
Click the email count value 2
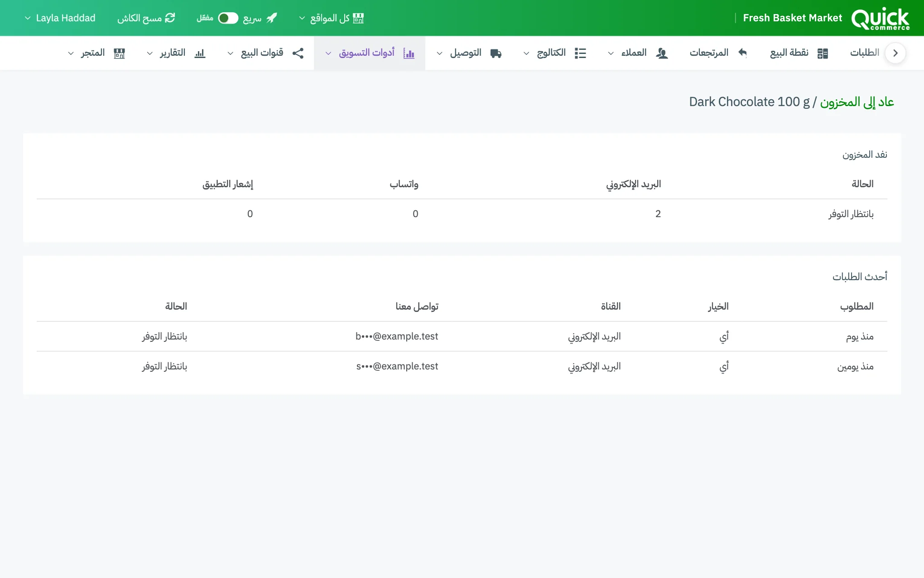(658, 214)
